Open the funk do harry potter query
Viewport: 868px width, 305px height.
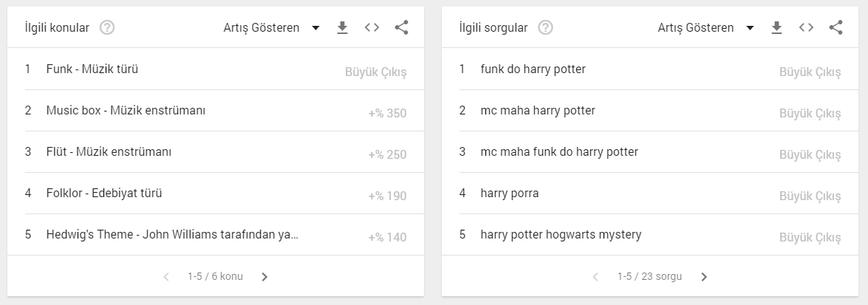coord(650,69)
